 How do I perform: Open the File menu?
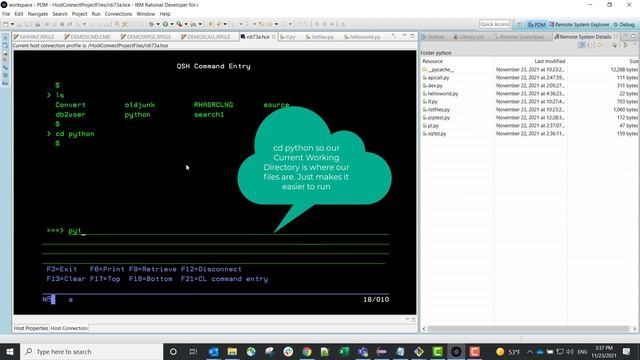(x=6, y=14)
